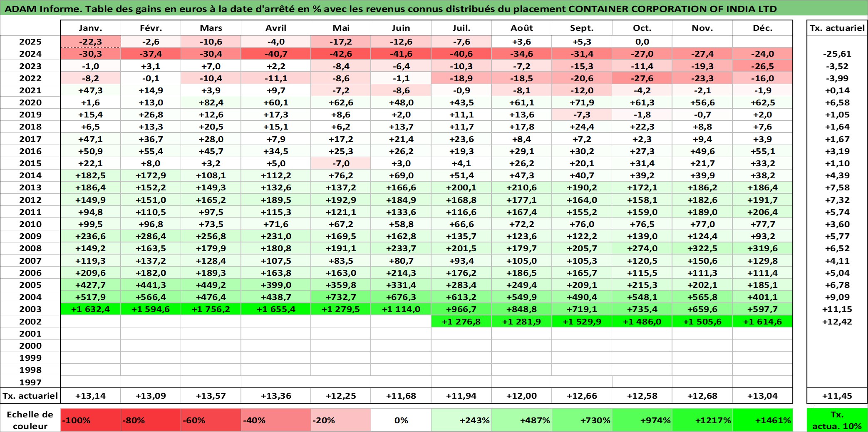Click the 2010 Janv. cell '+99,5'
The image size is (868, 432).
[91, 224]
